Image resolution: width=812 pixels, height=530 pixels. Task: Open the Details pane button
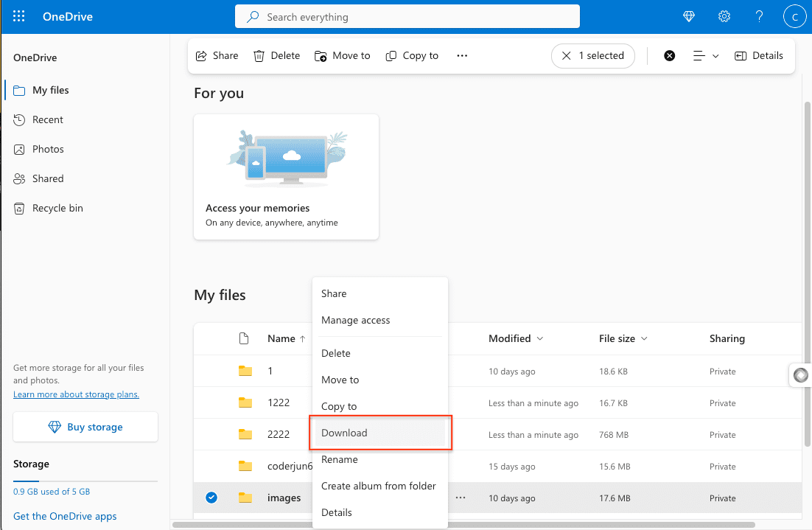coord(759,55)
